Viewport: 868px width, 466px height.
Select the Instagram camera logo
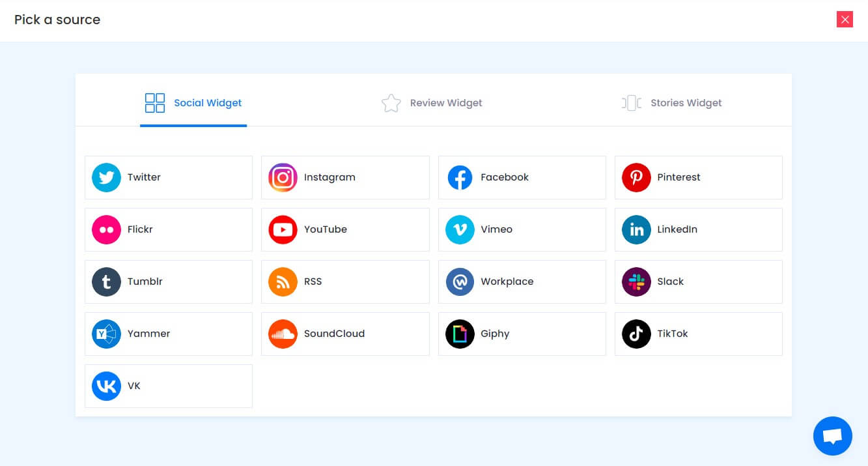pyautogui.click(x=283, y=177)
